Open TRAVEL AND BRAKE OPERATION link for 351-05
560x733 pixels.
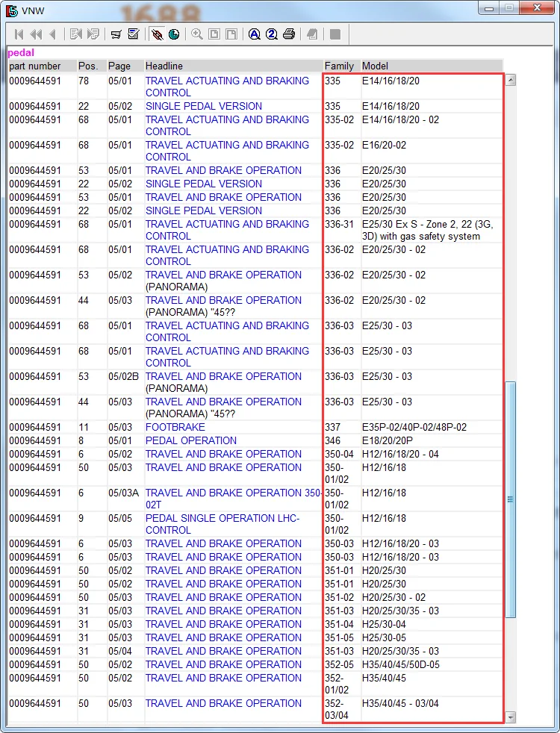223,638
